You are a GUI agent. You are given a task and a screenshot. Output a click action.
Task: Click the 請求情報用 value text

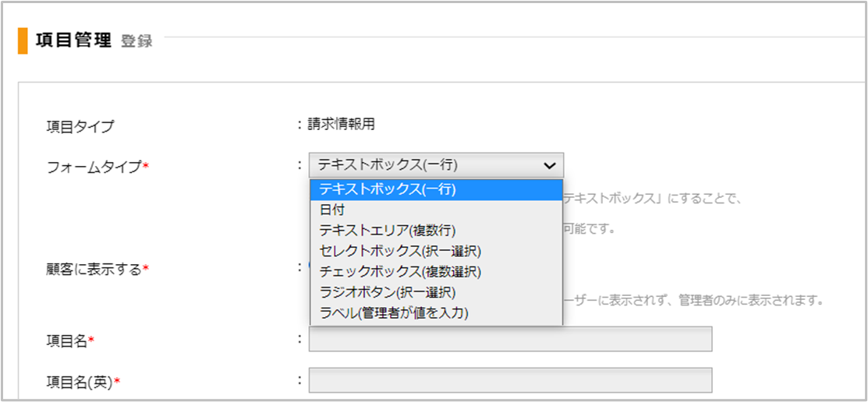coord(341,123)
